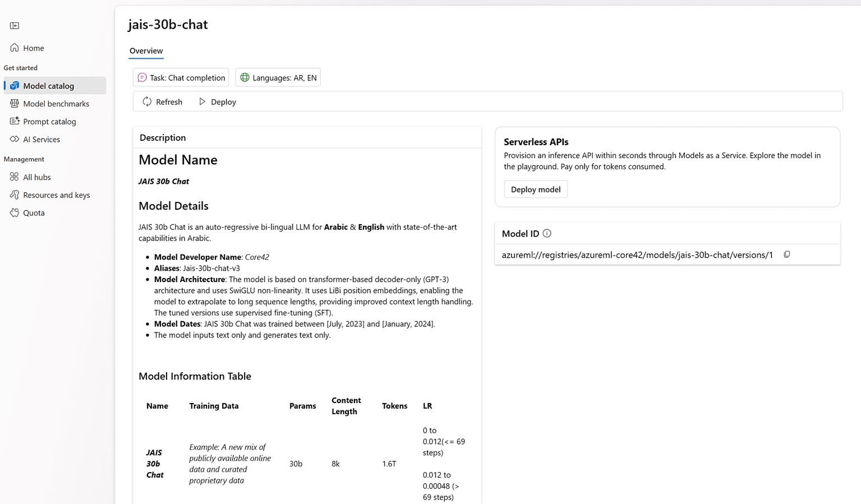Open the Home page
This screenshot has width=861, height=504.
(x=33, y=48)
